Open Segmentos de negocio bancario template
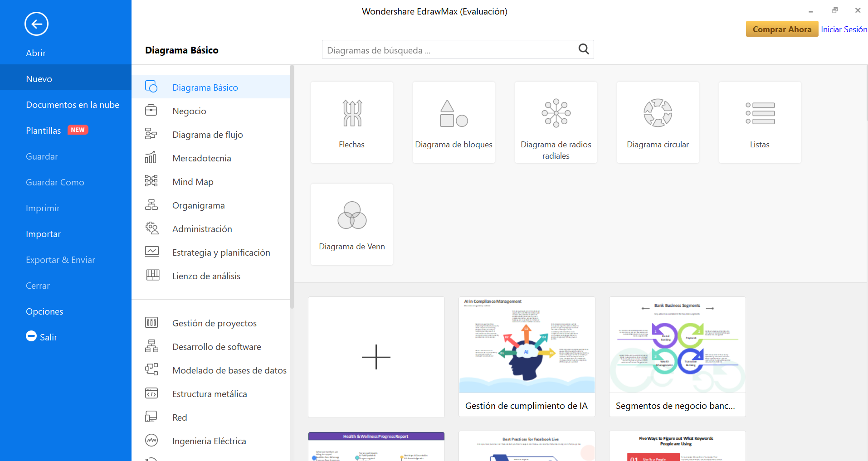This screenshot has width=868, height=461. pos(678,357)
